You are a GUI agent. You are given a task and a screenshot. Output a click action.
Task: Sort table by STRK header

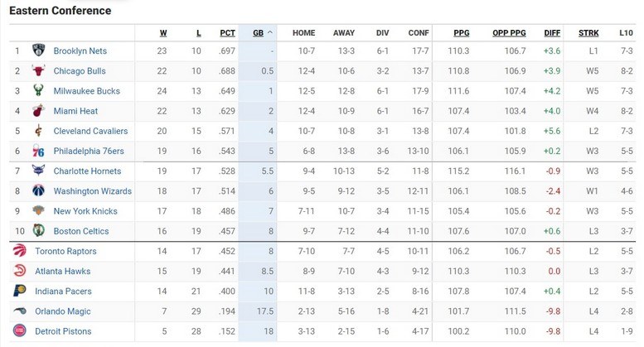588,33
